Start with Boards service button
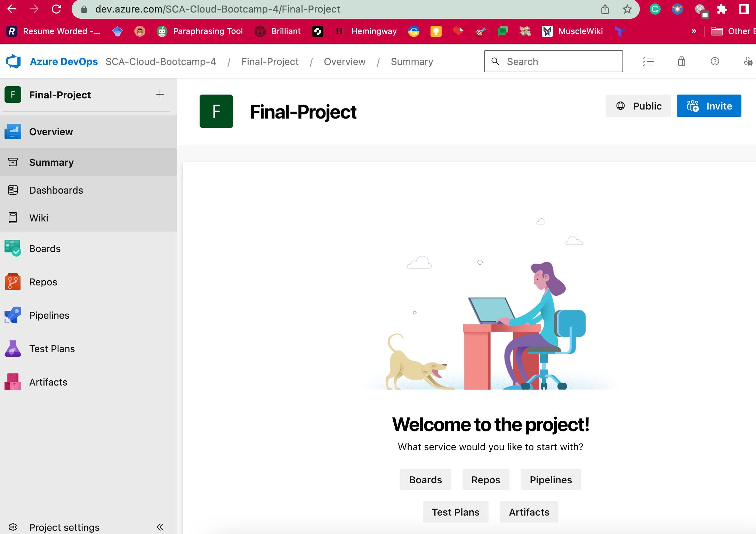Screen dimensions: 756x534 click(425, 480)
